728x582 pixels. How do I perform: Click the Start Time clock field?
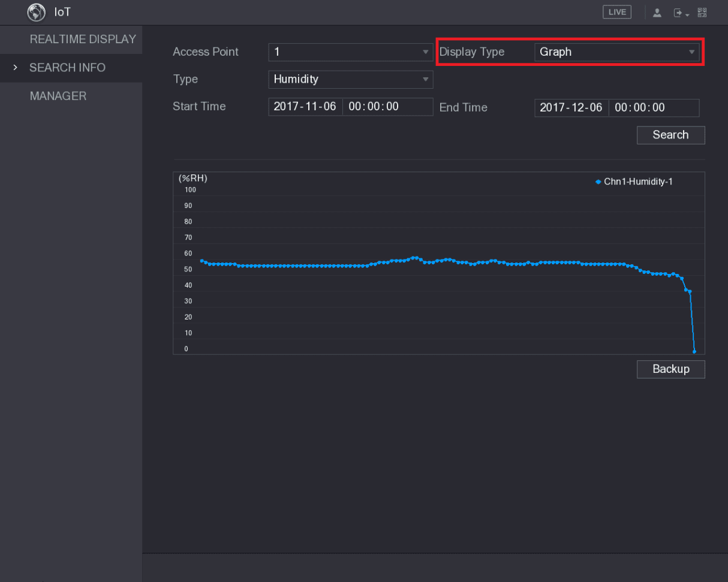point(387,107)
